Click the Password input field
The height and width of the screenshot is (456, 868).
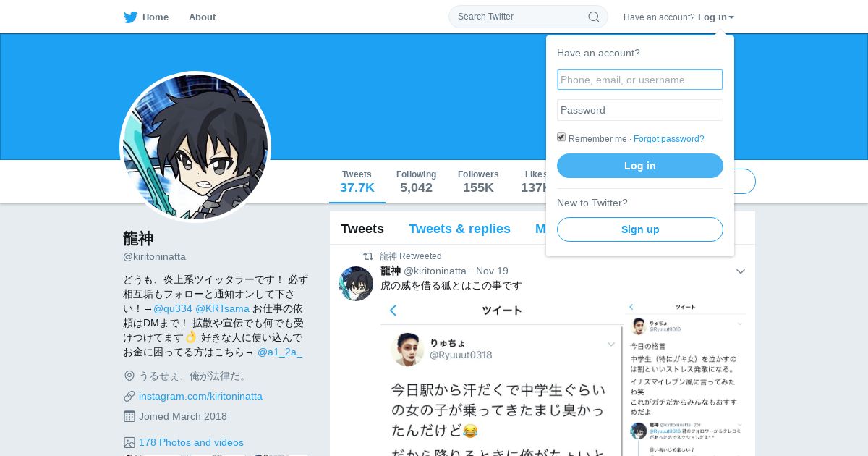click(640, 110)
